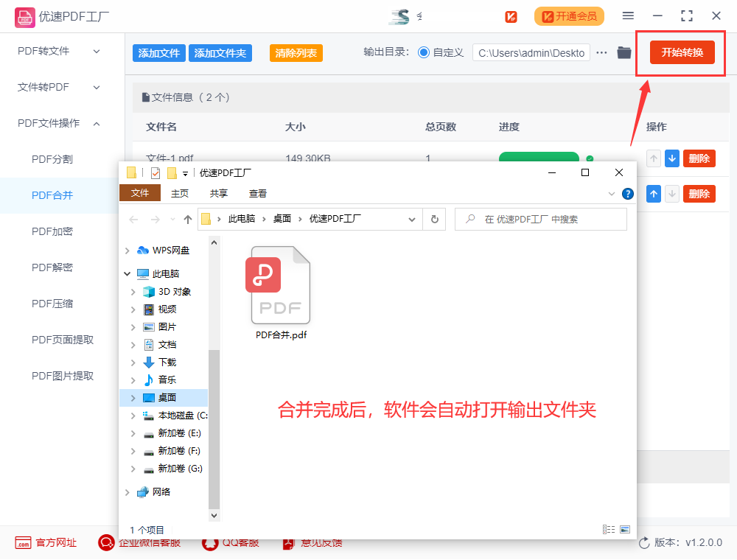
Task: Open the 主页 tab in Explorer ribbon
Action: 180,193
